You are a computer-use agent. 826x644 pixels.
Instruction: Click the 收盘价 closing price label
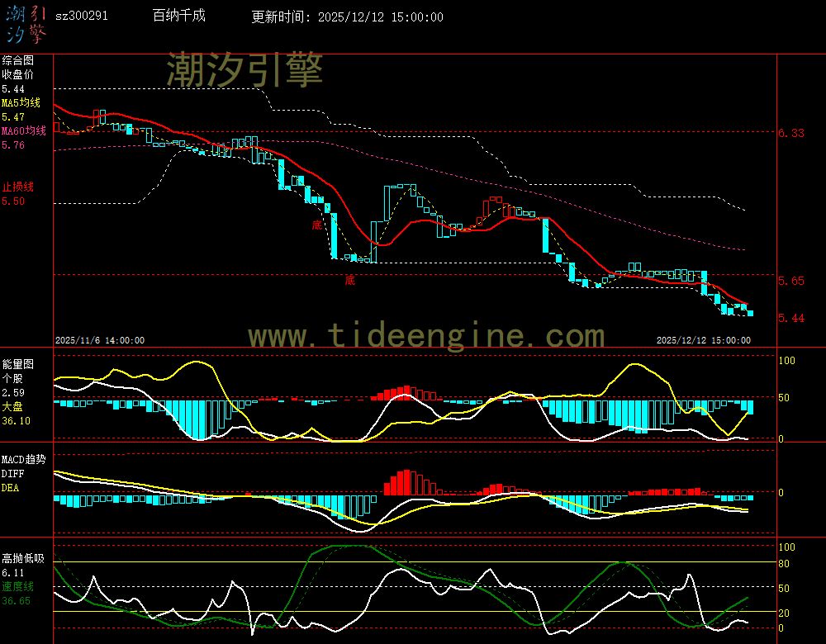[17, 74]
